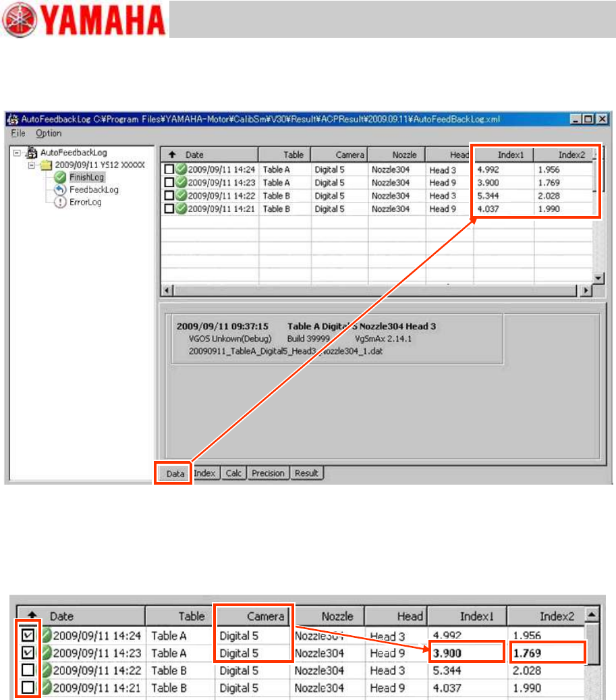The width and height of the screenshot is (616, 700).
Task: Click the horizontal scrollbar left arrow
Action: (x=167, y=291)
